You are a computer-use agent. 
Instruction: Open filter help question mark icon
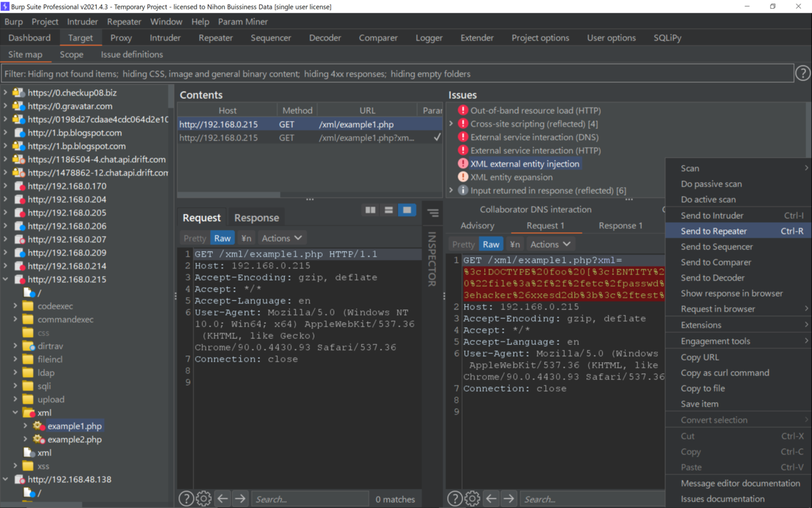pyautogui.click(x=803, y=73)
